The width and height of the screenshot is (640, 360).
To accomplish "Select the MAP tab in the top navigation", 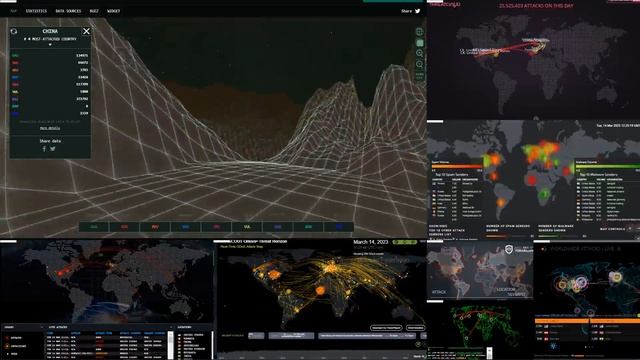I will (13, 11).
